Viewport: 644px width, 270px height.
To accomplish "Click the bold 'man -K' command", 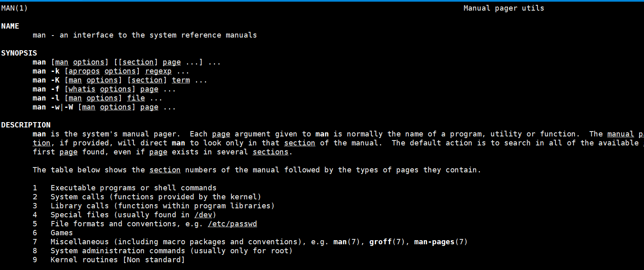I will 46,80.
